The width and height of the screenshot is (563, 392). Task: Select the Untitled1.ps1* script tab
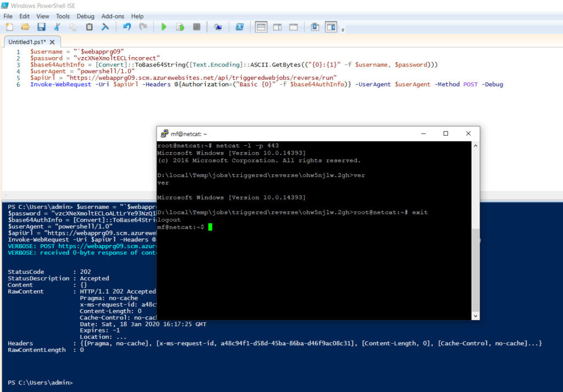pyautogui.click(x=27, y=42)
